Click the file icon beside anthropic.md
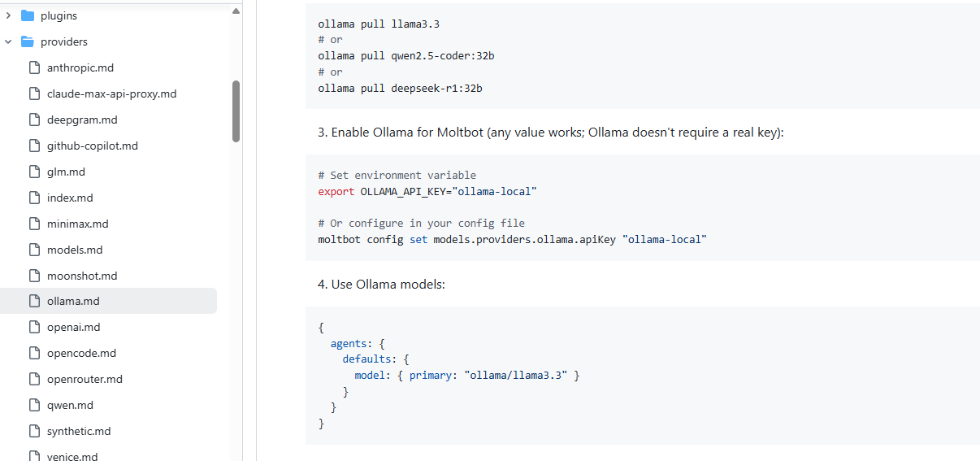This screenshot has height=461, width=980. 34,67
